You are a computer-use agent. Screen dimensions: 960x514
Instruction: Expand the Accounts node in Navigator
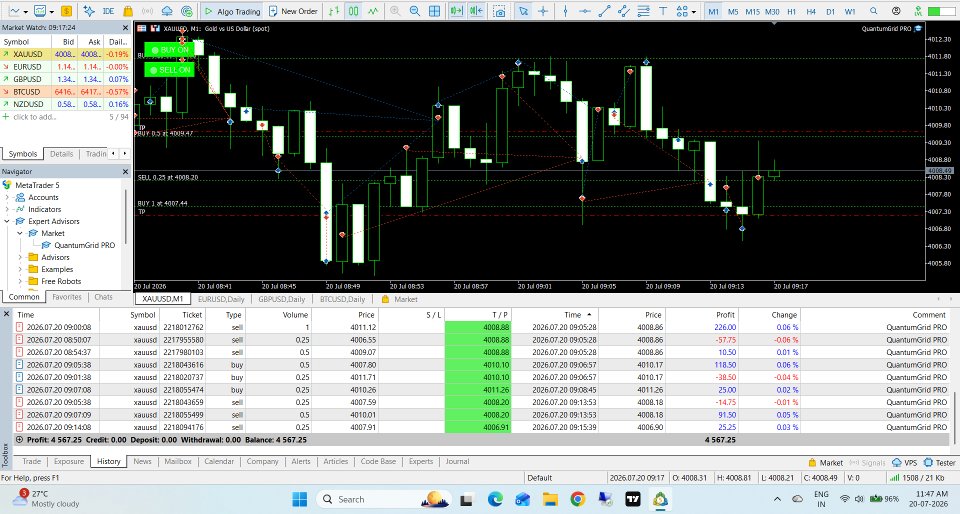(x=7, y=197)
